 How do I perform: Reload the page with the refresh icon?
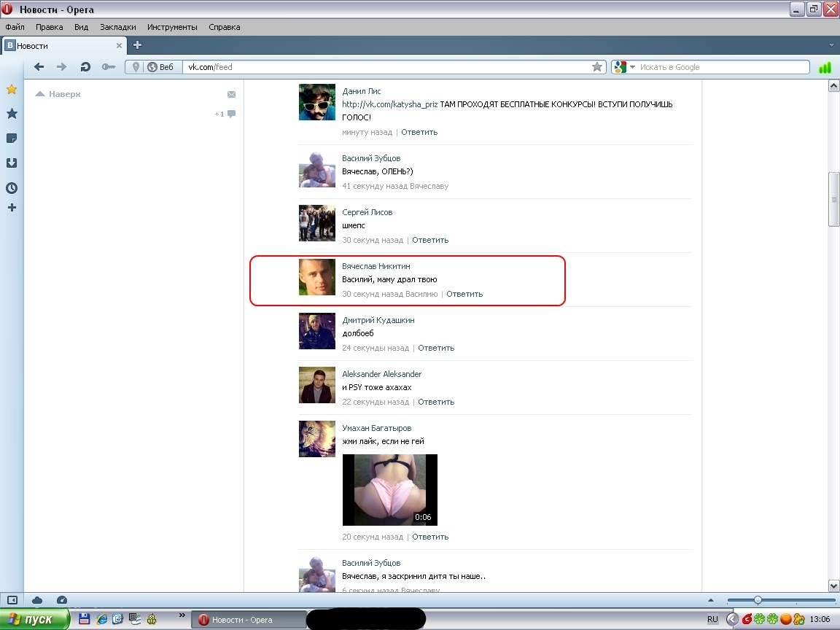coord(85,67)
